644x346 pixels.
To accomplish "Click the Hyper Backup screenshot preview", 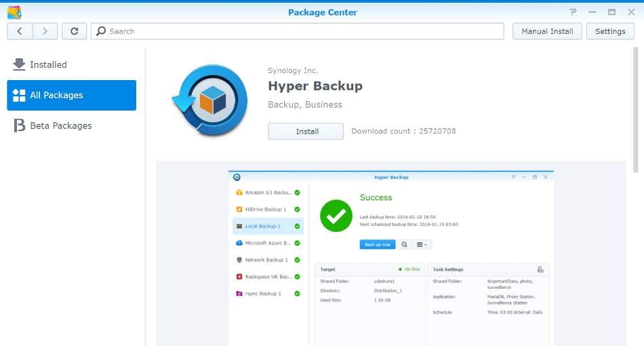I will (391, 258).
